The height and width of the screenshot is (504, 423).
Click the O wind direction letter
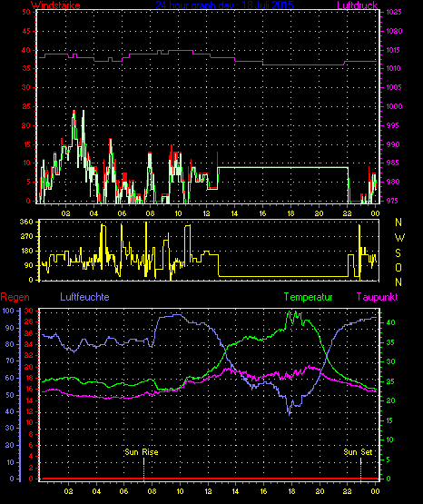[398, 267]
